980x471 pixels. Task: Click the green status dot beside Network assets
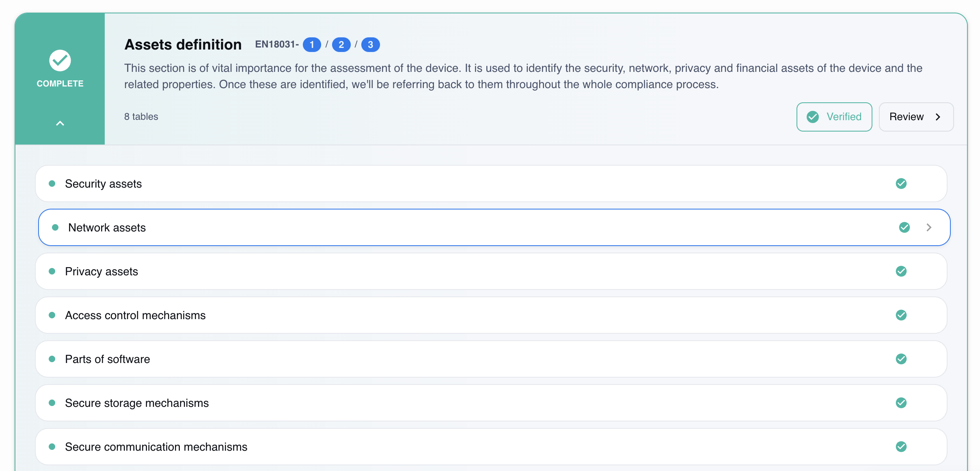tap(55, 227)
